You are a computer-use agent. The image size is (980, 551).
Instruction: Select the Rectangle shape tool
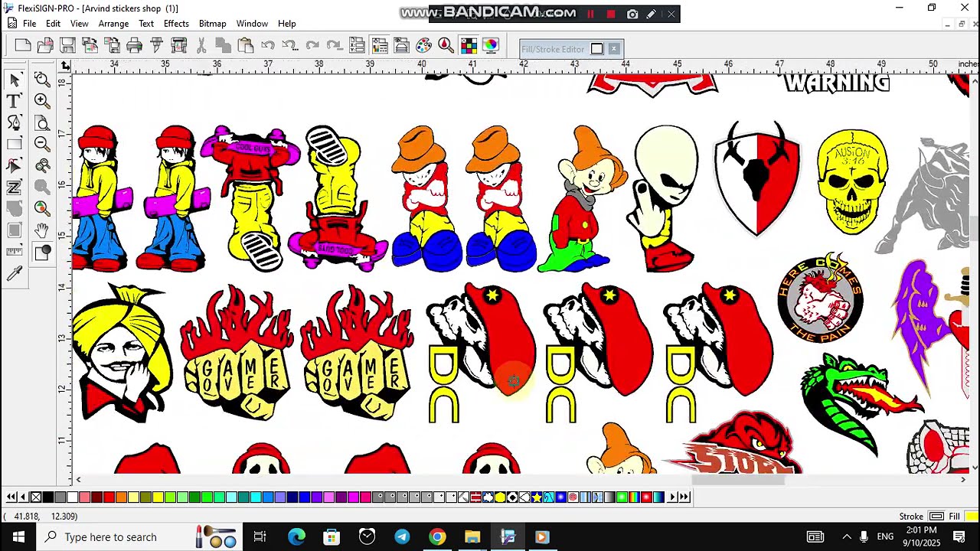(x=14, y=144)
